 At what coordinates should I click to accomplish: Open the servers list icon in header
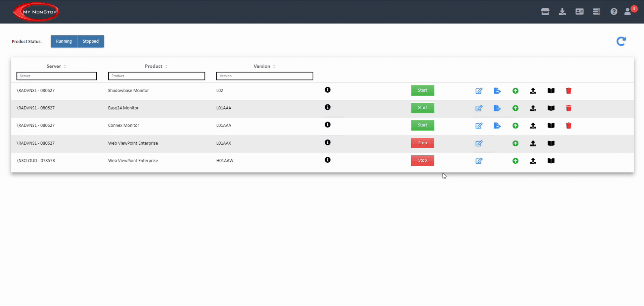coord(597,12)
